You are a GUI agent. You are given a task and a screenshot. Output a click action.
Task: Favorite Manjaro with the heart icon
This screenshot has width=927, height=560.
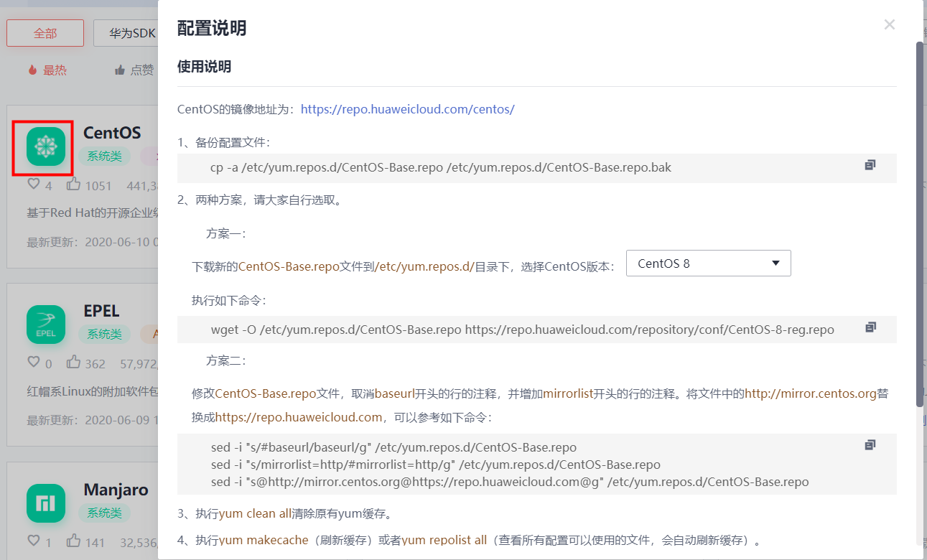[34, 541]
